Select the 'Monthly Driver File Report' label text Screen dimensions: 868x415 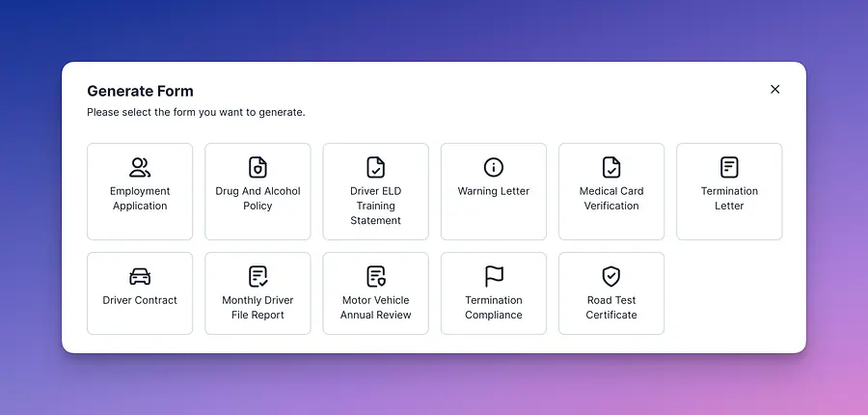click(x=258, y=308)
